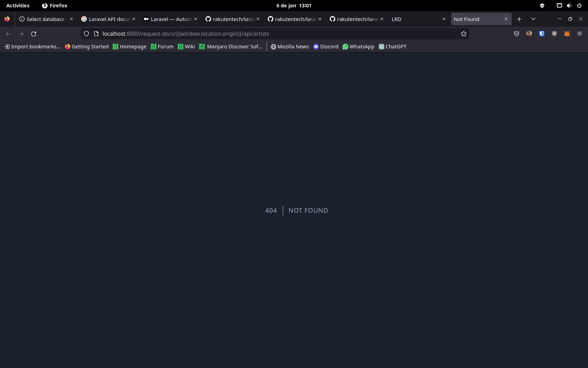Open the ChatGPT bookmark
588x368 pixels.
tap(392, 46)
